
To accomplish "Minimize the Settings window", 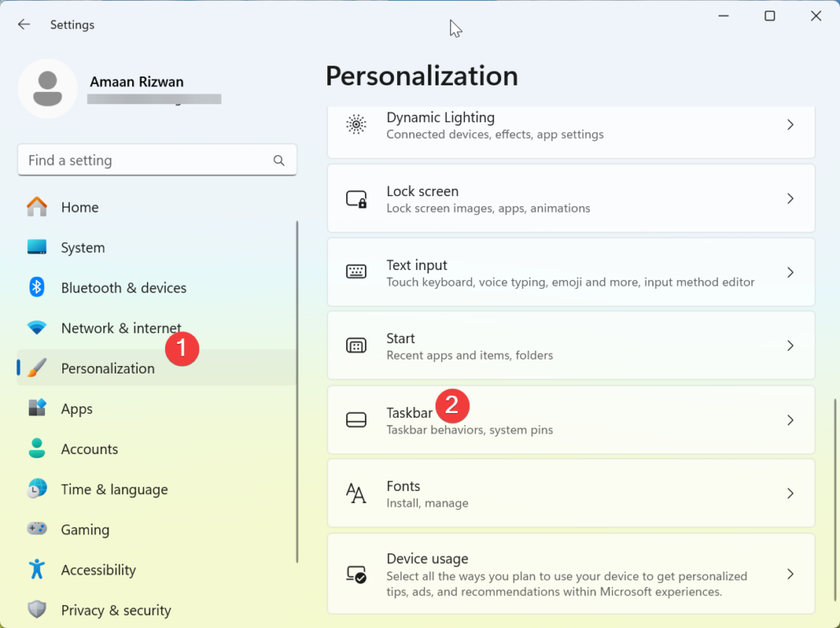I will [724, 16].
